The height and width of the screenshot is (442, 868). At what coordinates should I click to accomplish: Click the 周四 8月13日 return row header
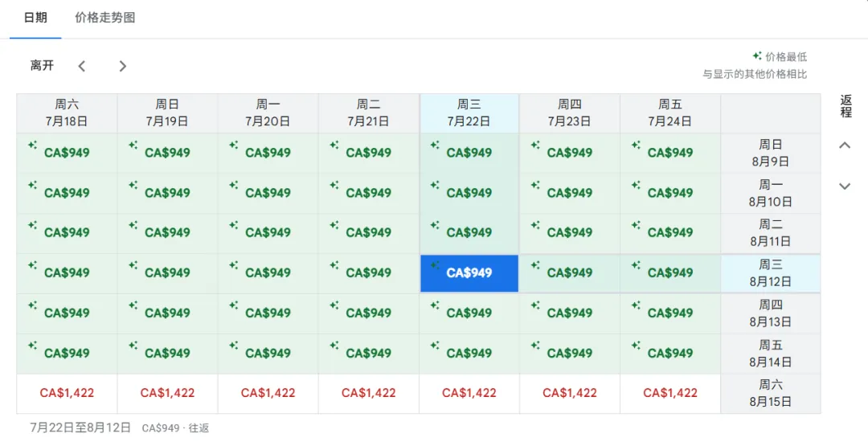pos(771,313)
